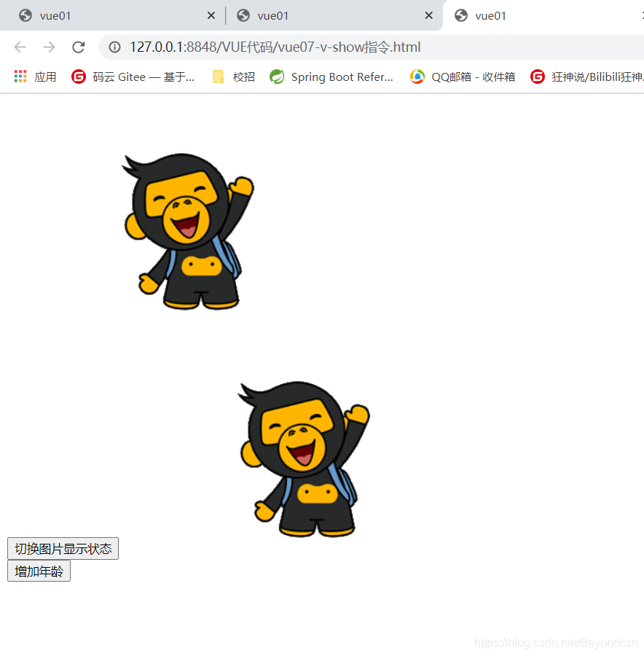Open the Gitee bookmark
Image resolution: width=644 pixels, height=656 pixels.
pos(133,77)
